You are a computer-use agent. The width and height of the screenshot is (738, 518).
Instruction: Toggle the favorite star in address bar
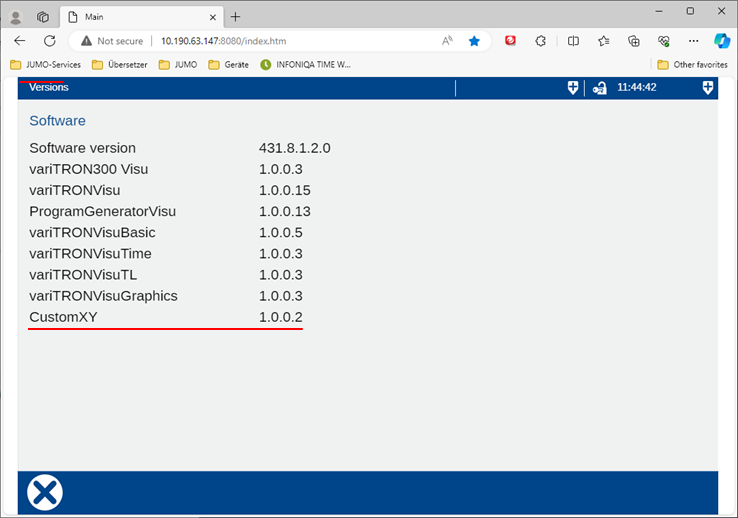[x=474, y=41]
